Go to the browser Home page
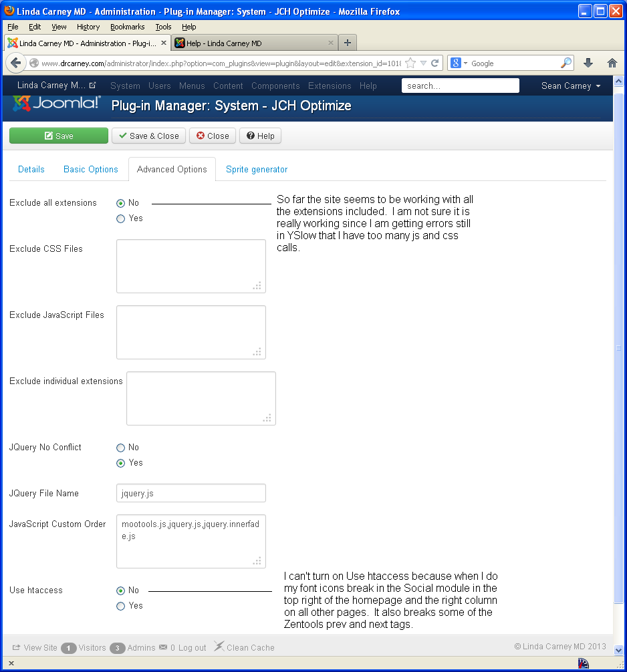 tap(612, 63)
